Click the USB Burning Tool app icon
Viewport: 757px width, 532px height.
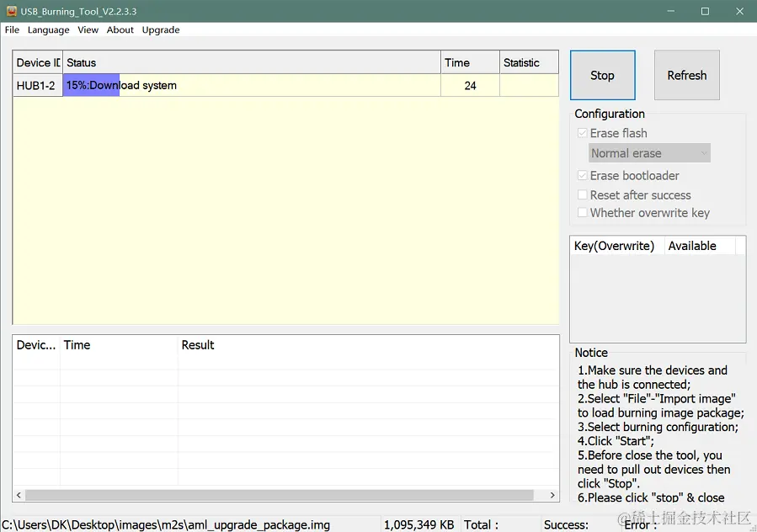[x=12, y=11]
